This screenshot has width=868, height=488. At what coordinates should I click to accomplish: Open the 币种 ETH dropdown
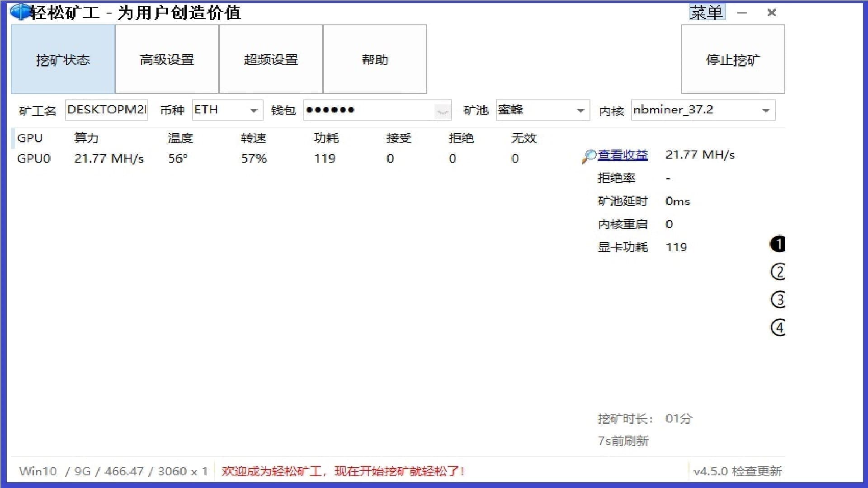(x=254, y=110)
